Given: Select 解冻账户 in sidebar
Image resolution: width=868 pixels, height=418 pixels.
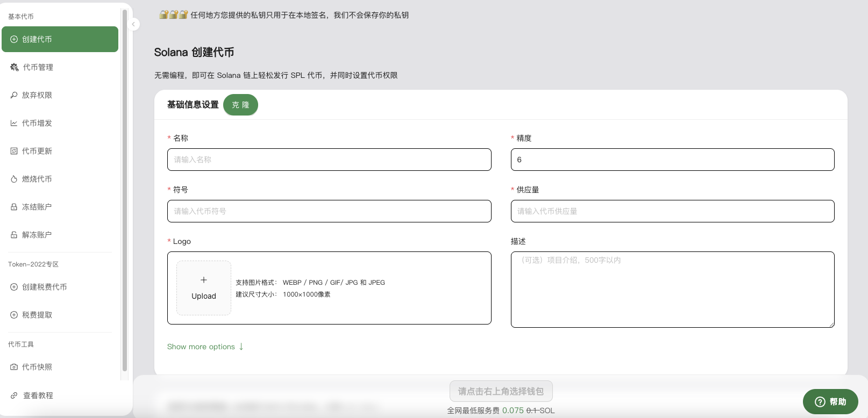Looking at the screenshot, I should (60, 235).
